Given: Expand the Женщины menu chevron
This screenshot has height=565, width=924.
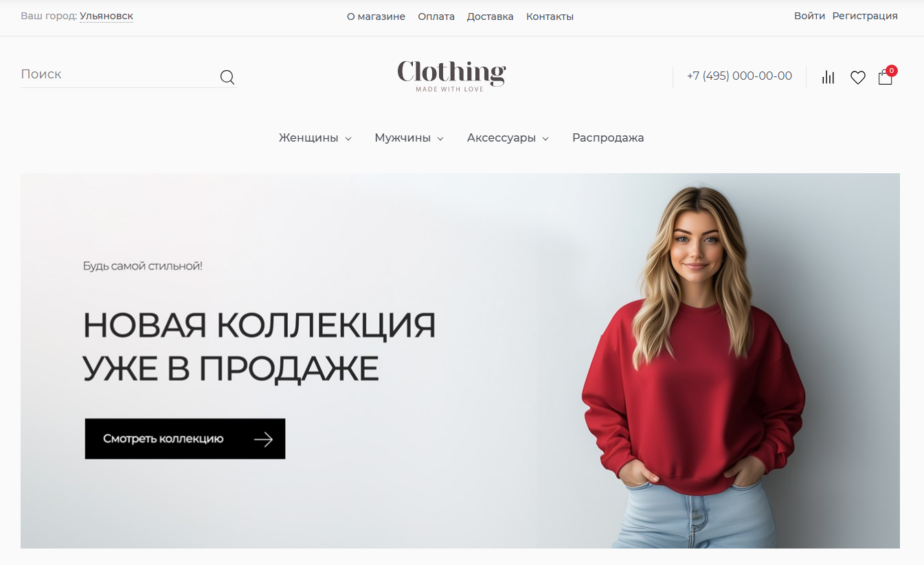Looking at the screenshot, I should 348,139.
